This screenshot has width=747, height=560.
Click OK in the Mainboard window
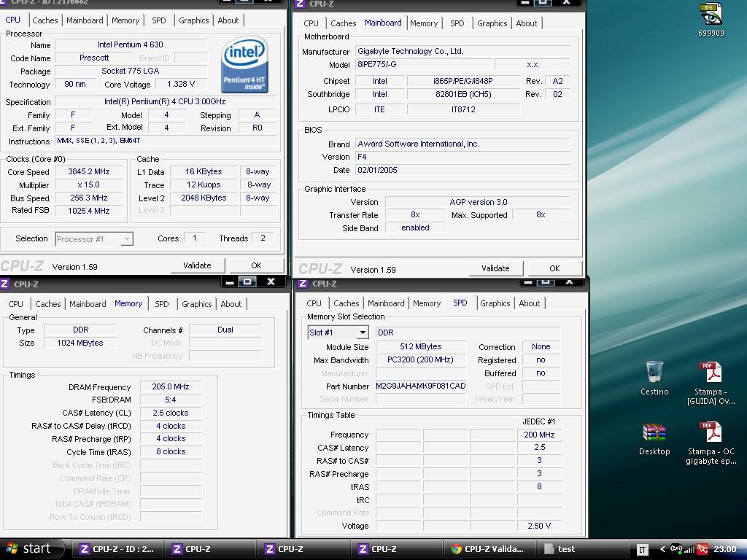click(x=554, y=268)
